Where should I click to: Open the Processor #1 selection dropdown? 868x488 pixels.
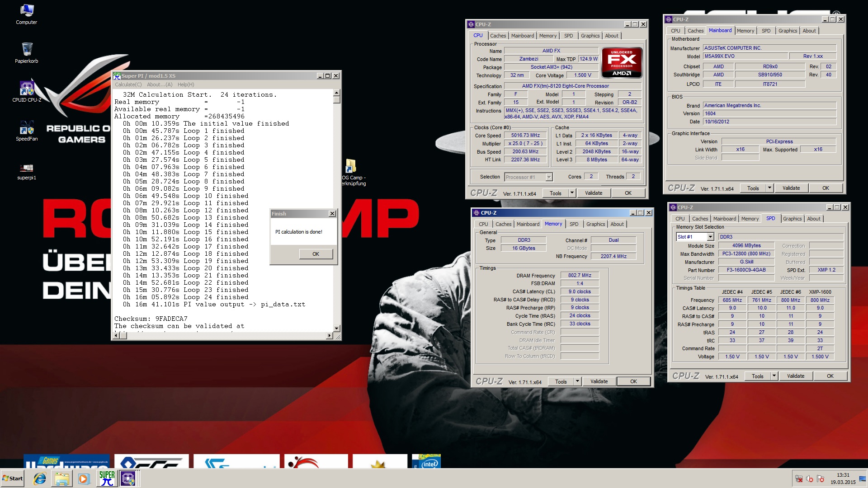coord(548,177)
